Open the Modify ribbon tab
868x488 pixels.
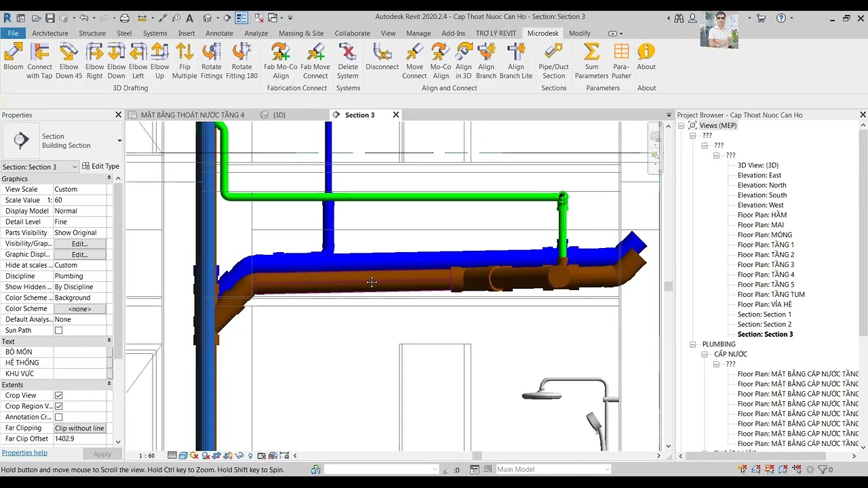(x=580, y=33)
